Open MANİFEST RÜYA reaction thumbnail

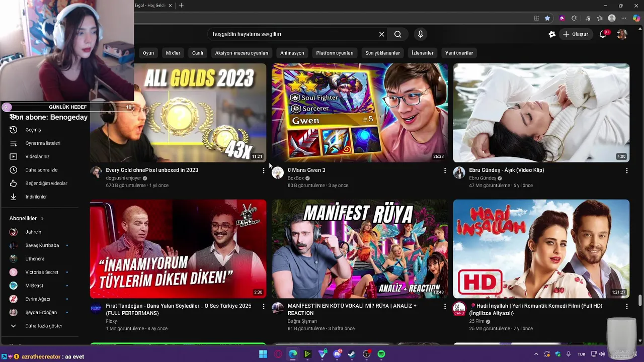[360, 249]
